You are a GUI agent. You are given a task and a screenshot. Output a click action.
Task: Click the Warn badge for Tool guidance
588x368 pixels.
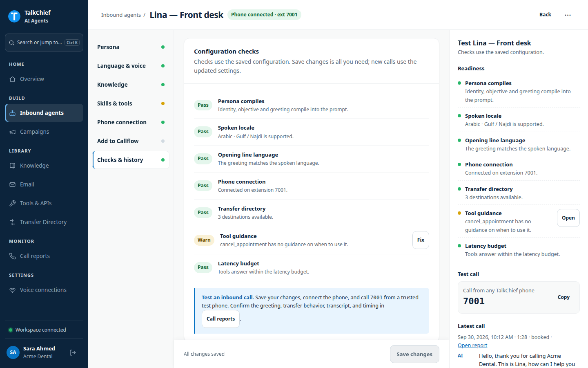tap(204, 240)
